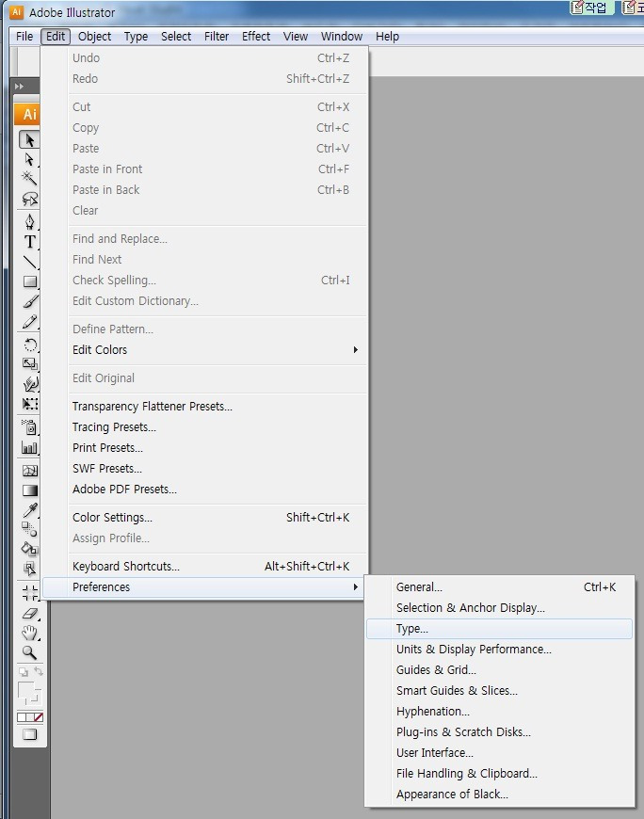Click the Ai logo on the toolbox
Image resolution: width=644 pixels, height=819 pixels.
coord(29,114)
